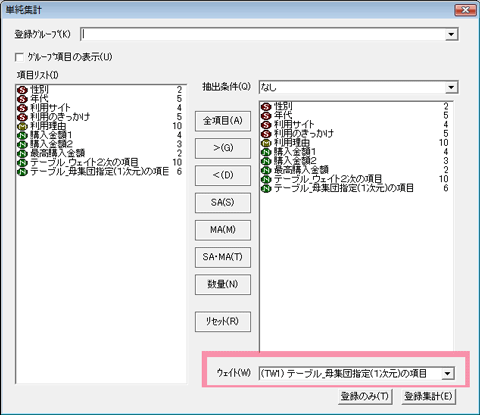
Task: Enable the グループ項目の表示 checkbox
Action: tap(19, 57)
